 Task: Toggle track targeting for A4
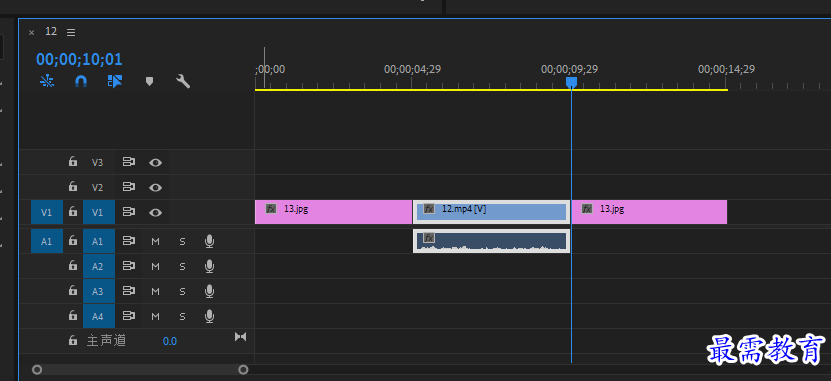(98, 316)
